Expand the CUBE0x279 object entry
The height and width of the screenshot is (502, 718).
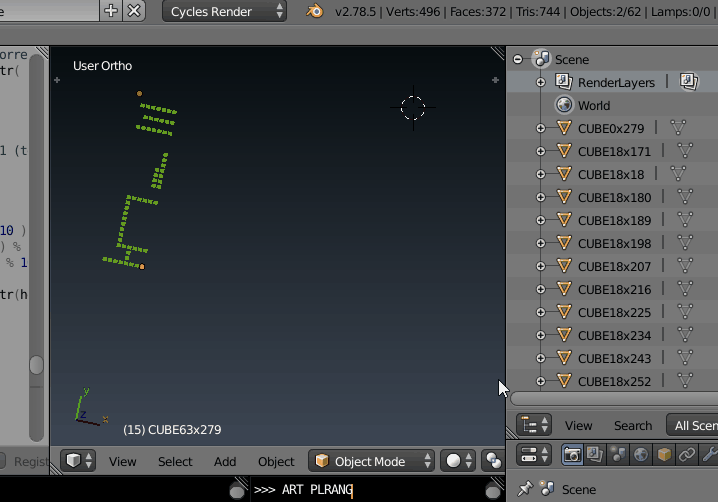click(x=541, y=128)
